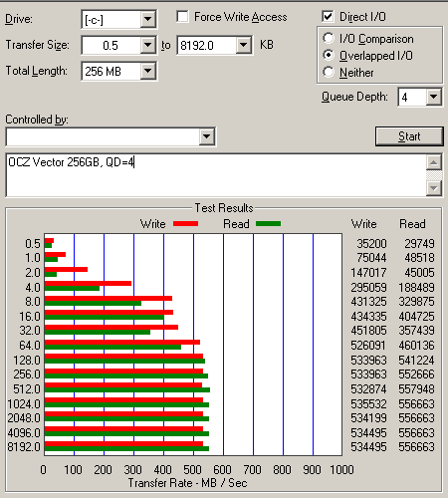Click write value 75044
This screenshot has width=448, height=498.
pos(371,258)
